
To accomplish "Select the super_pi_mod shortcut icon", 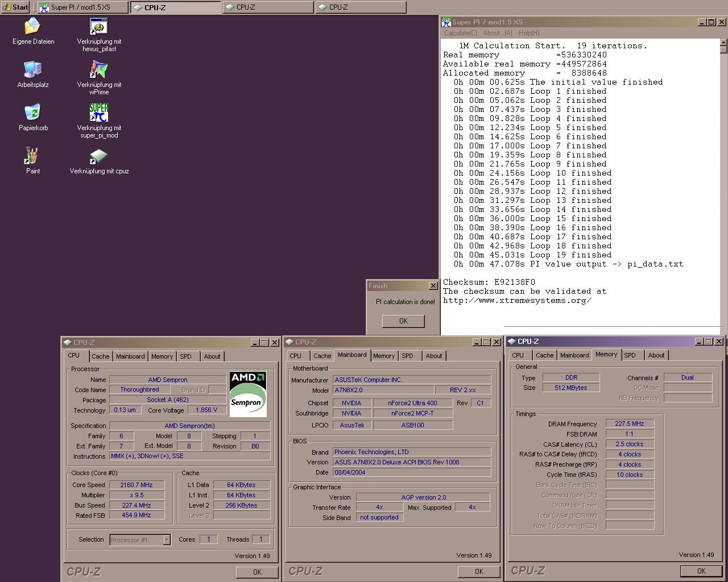I will click(99, 113).
